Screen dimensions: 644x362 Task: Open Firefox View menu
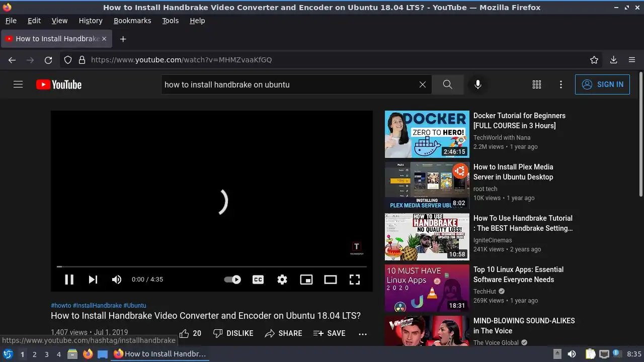[59, 21]
